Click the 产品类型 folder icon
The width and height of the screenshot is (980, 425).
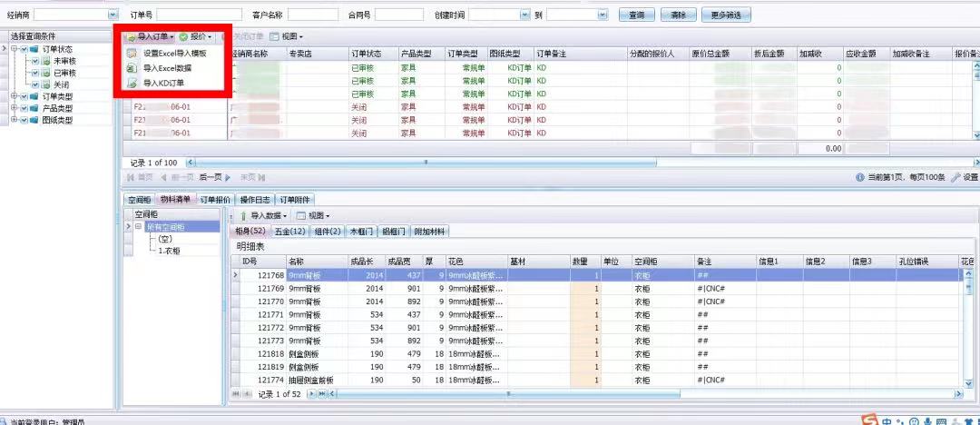(34, 108)
